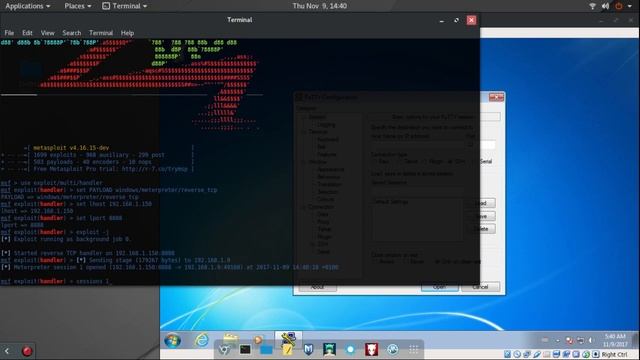Open the Help menu in Terminal
The image size is (640, 360).
click(127, 33)
